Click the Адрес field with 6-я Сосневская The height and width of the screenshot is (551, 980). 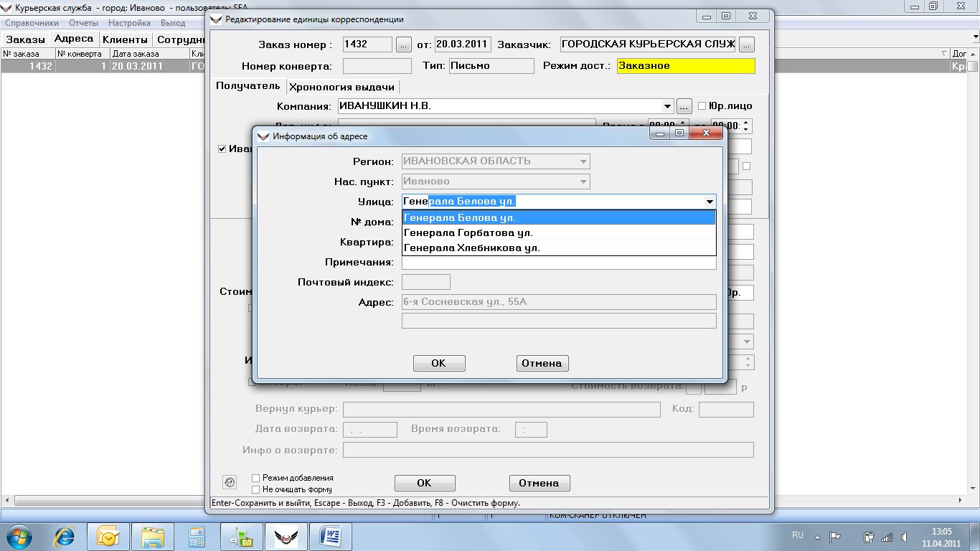click(x=559, y=302)
